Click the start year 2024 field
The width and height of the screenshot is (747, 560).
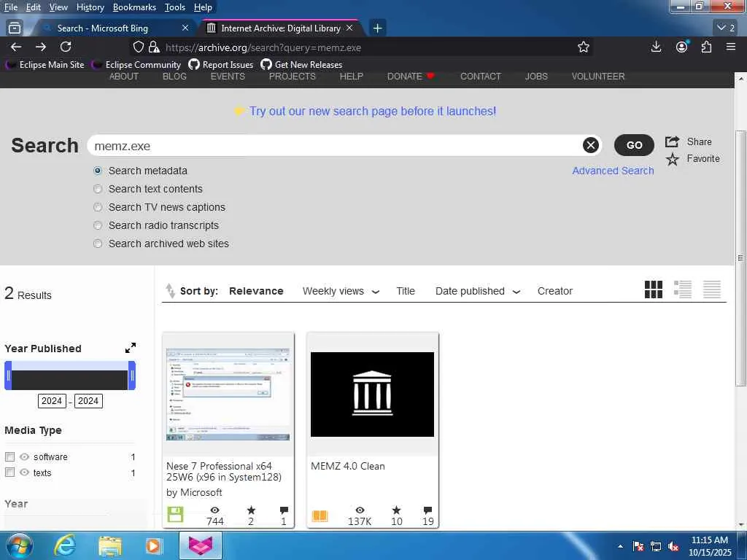click(x=52, y=401)
